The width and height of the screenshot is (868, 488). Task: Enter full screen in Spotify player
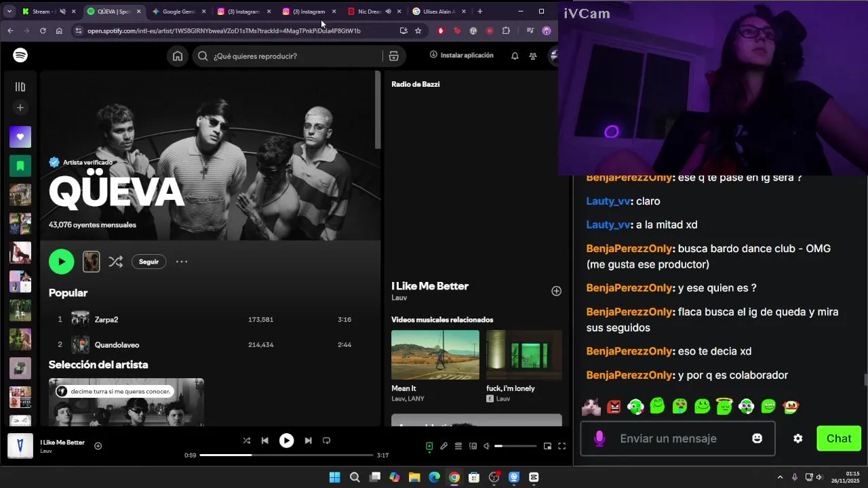(561, 446)
